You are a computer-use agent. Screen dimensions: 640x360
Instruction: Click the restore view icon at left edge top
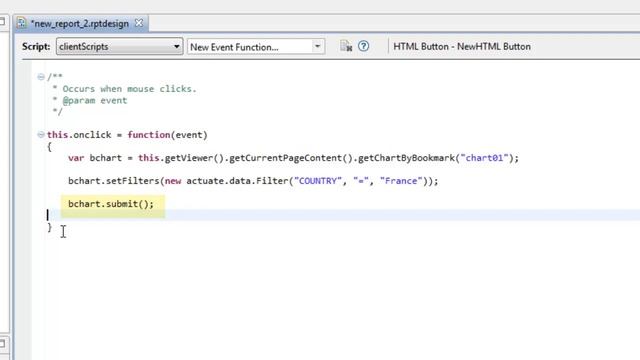2,21
